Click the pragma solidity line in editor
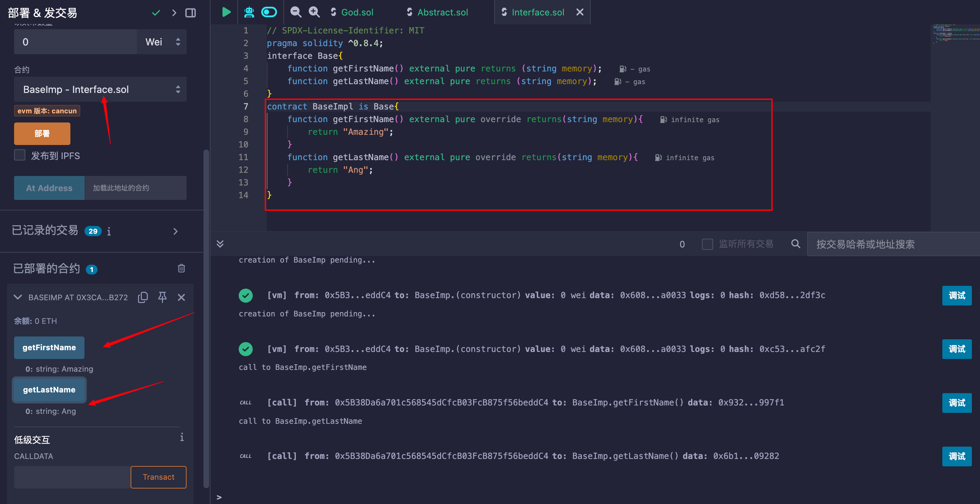Image resolution: width=980 pixels, height=504 pixels. click(x=325, y=43)
